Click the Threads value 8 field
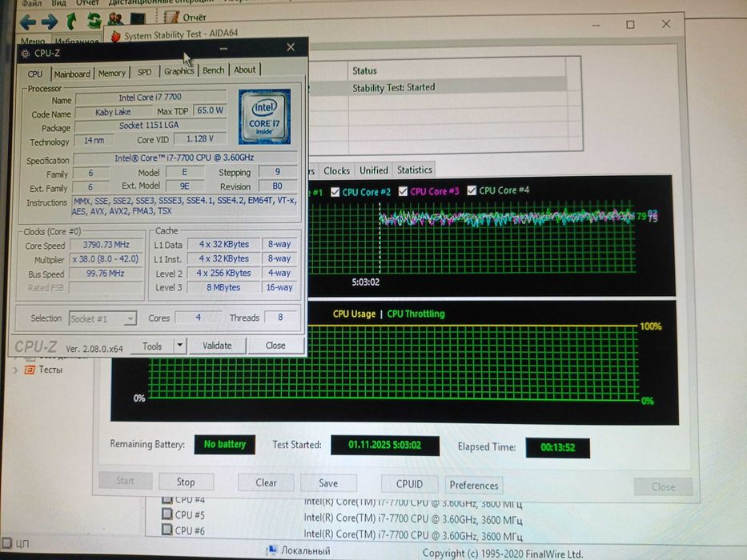747x560 pixels. [280, 317]
